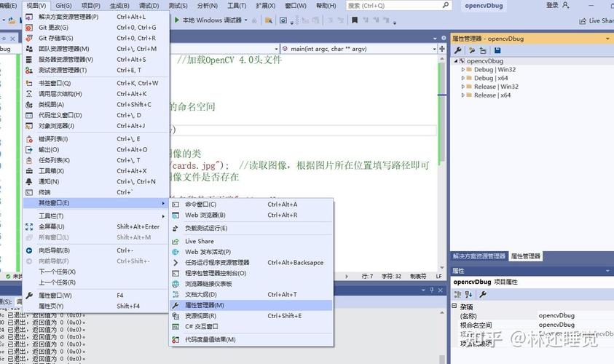
Task: Collapse the opencvDbug root node
Action: click(x=456, y=61)
